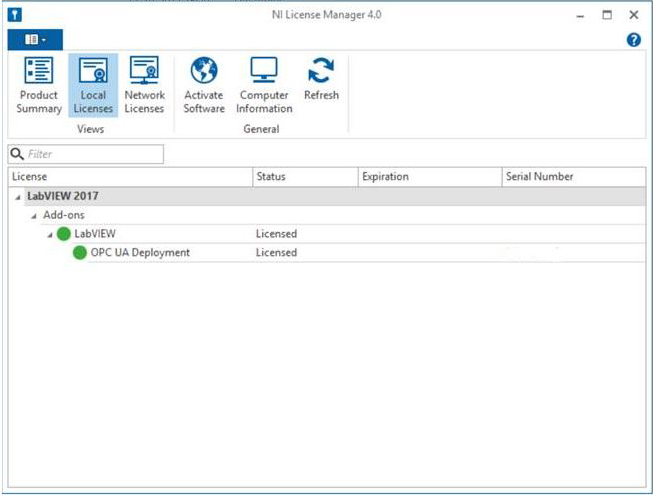This screenshot has width=653, height=496.
Task: Close the NI License Manager window
Action: [x=633, y=15]
